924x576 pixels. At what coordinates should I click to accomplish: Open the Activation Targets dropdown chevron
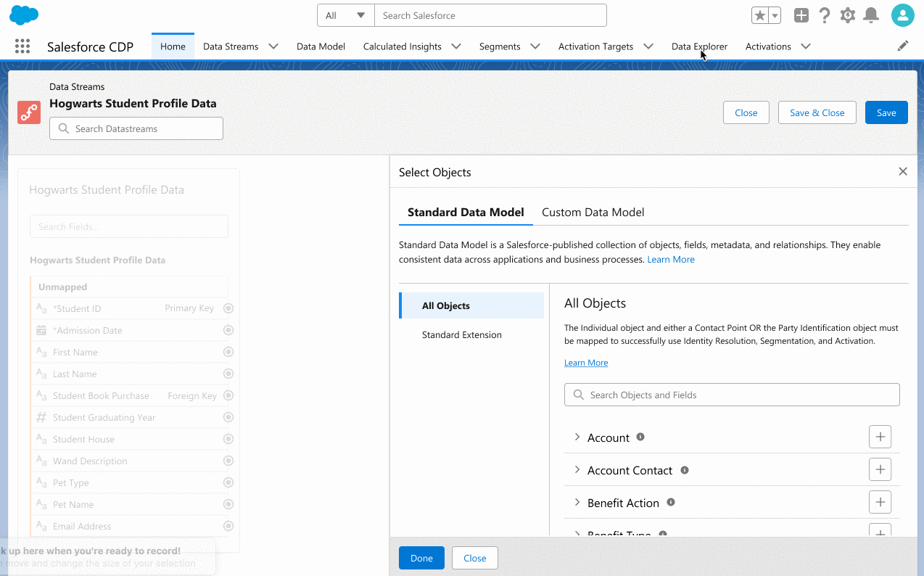[648, 46]
